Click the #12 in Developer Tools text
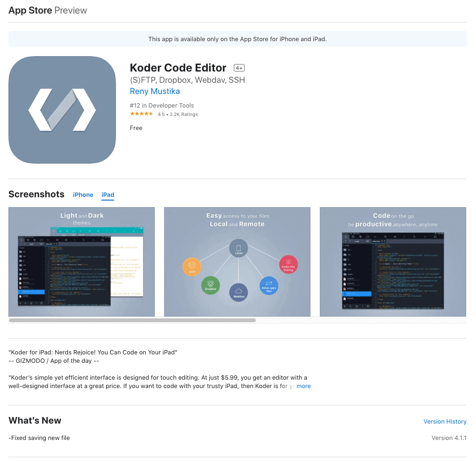The height and width of the screenshot is (461, 476). point(162,105)
